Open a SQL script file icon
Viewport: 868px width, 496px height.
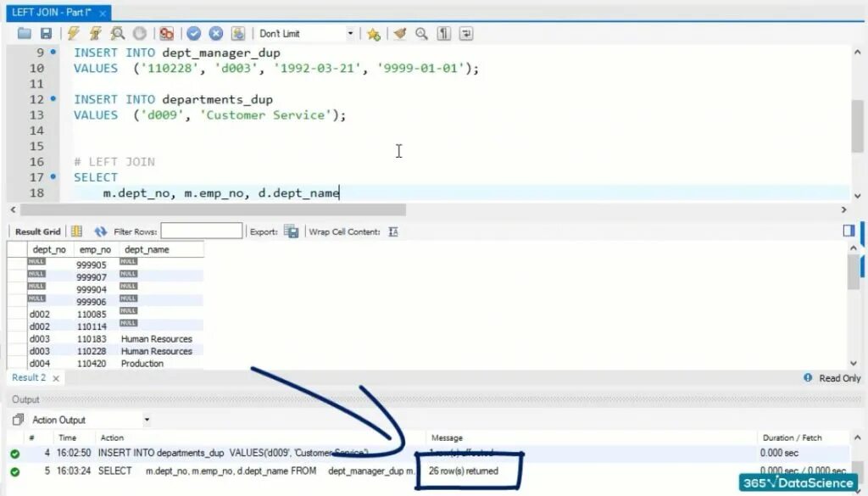click(x=24, y=34)
